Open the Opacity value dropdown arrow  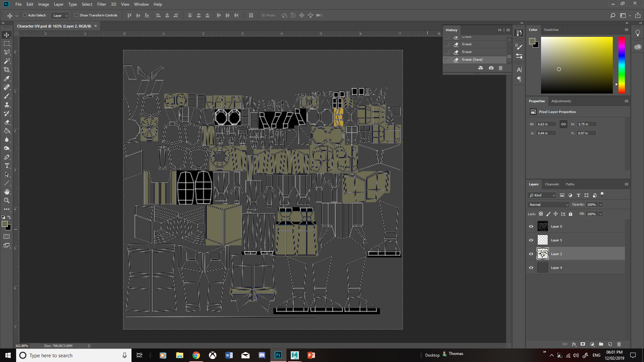click(601, 204)
